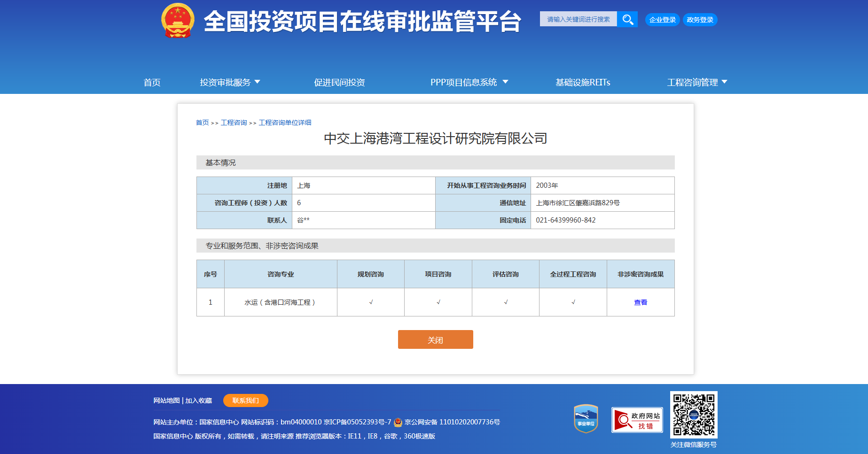The width and height of the screenshot is (868, 454).
Task: Click the WeChat service QR code
Action: click(694, 418)
